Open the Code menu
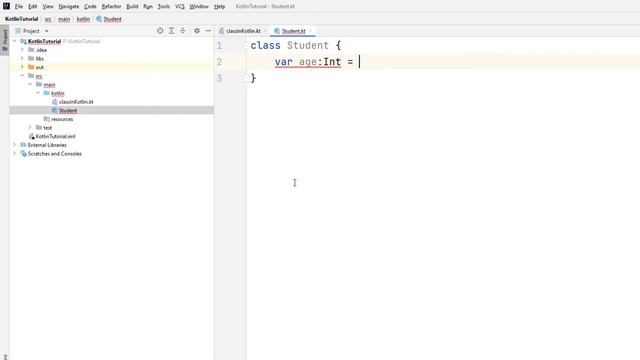Image resolution: width=640 pixels, height=360 pixels. click(x=90, y=7)
